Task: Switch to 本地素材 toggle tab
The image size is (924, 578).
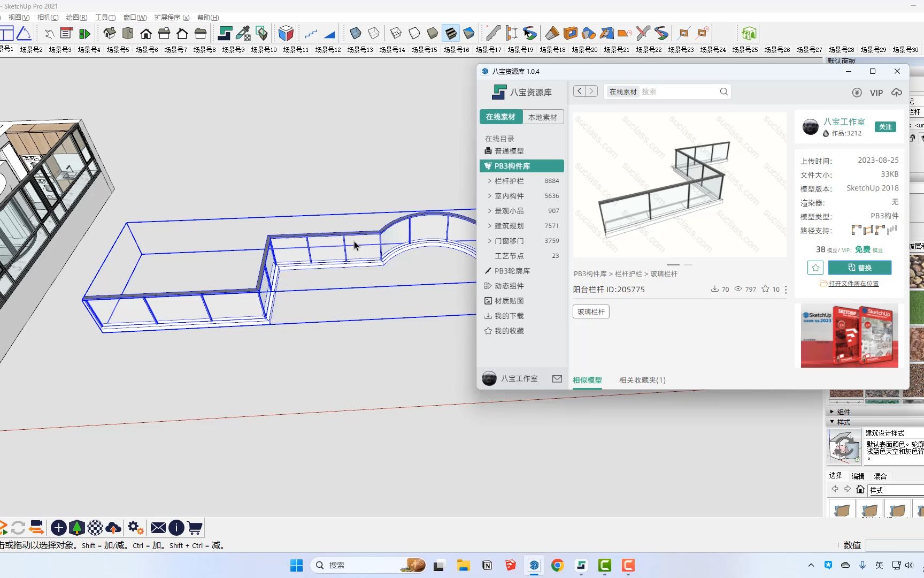Action: (543, 117)
